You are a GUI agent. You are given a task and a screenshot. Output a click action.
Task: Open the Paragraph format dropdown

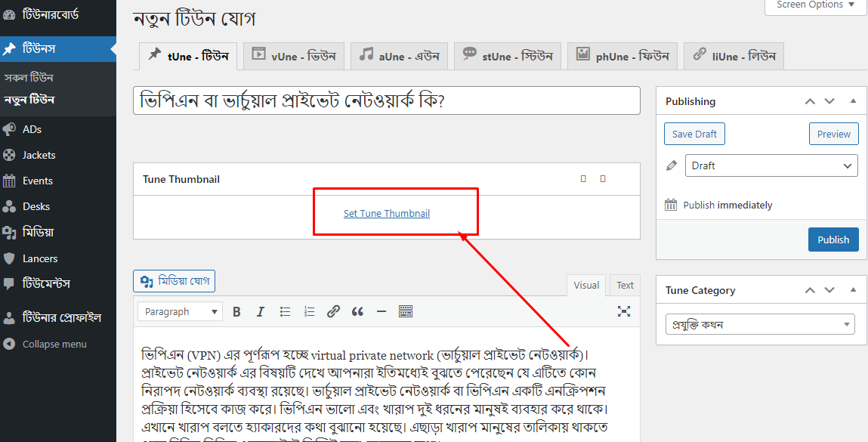[x=179, y=311]
